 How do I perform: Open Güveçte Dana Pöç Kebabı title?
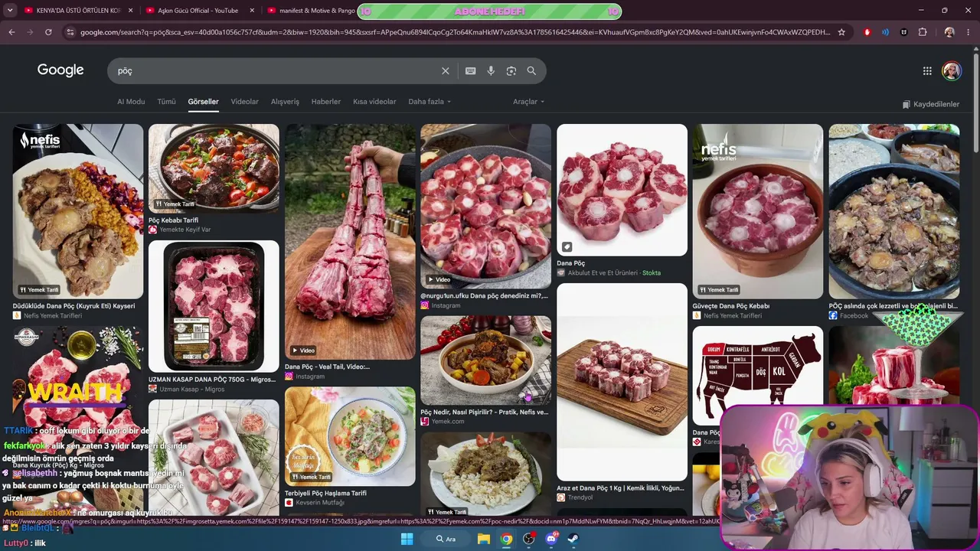click(x=731, y=306)
